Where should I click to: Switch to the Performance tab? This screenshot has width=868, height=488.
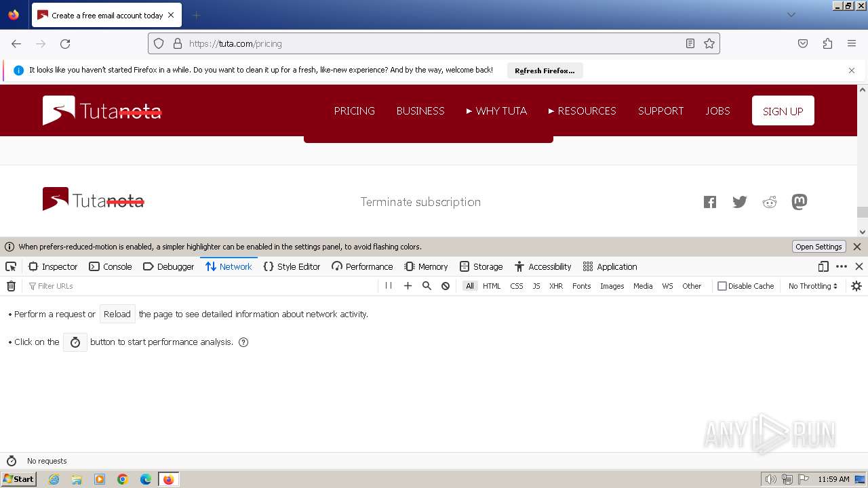(362, 266)
